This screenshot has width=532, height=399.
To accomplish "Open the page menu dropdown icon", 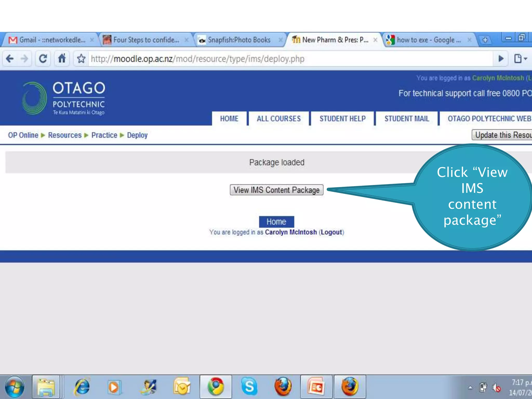I will click(x=520, y=59).
